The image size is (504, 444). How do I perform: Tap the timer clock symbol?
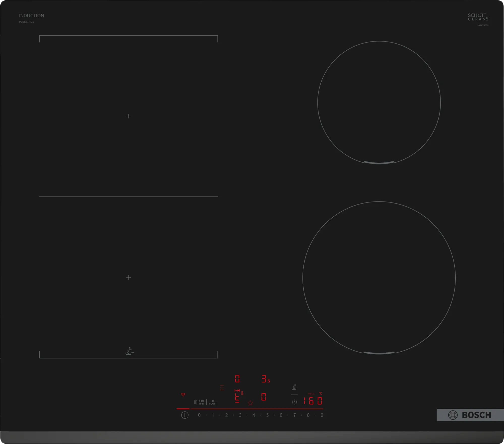(294, 402)
